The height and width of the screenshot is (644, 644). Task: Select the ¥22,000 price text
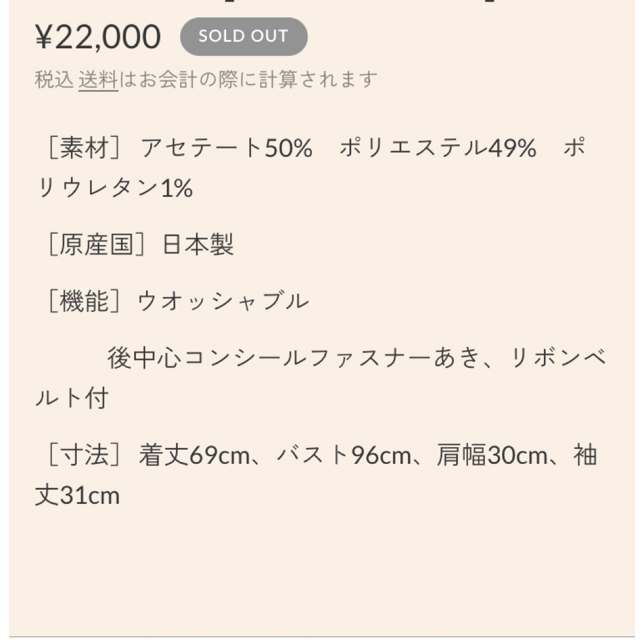click(x=98, y=37)
